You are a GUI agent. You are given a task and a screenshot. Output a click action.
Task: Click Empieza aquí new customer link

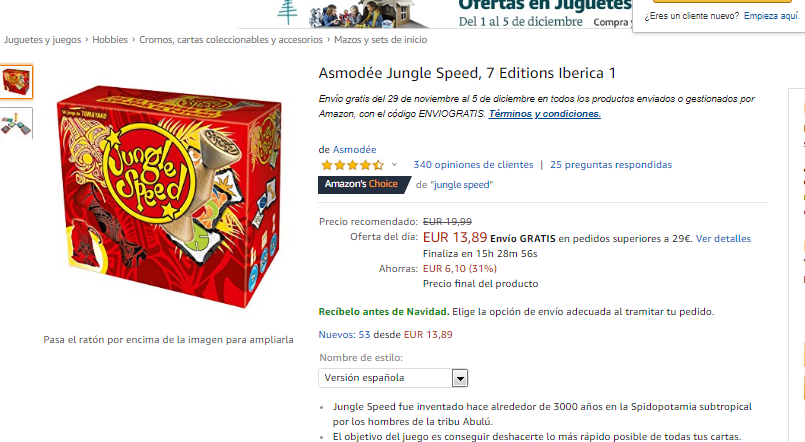772,16
